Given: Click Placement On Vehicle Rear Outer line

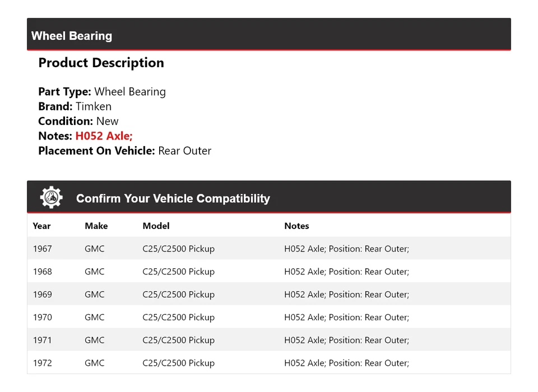Looking at the screenshot, I should [124, 151].
